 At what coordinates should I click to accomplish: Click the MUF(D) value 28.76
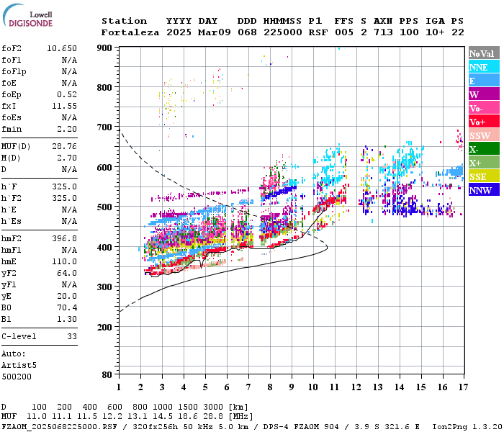pos(64,146)
